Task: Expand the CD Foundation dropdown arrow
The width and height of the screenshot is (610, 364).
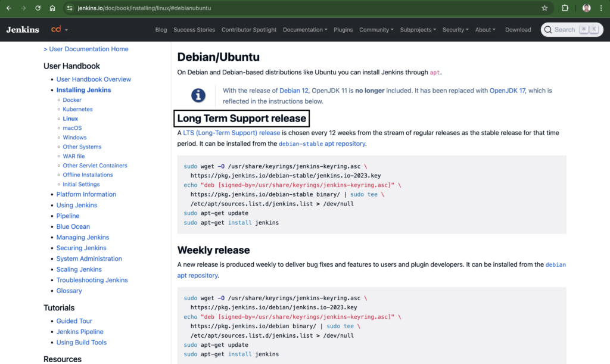Action: point(66,30)
